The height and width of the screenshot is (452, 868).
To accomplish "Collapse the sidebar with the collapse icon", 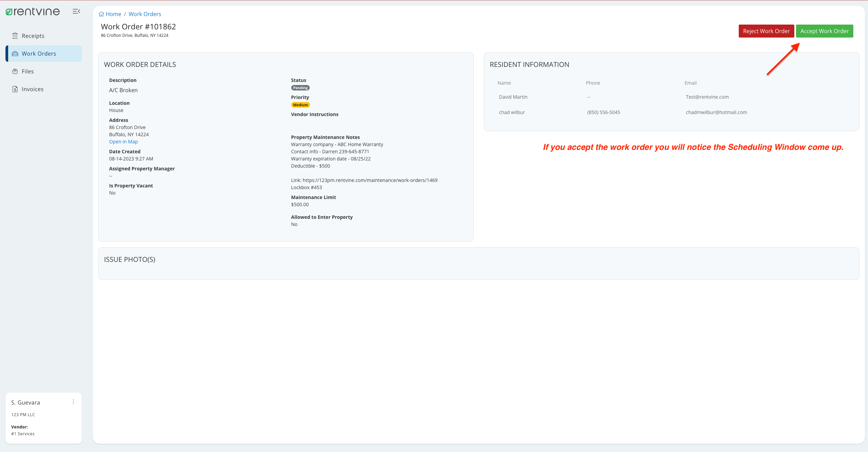I will (76, 11).
